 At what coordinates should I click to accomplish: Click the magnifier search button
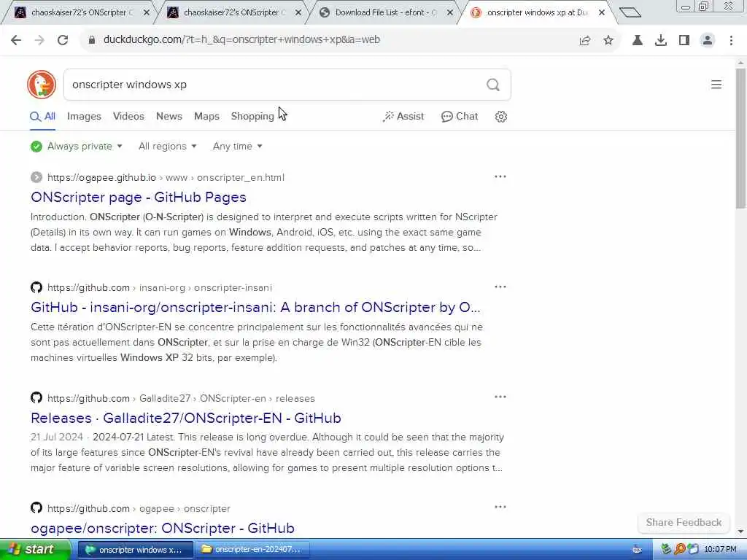click(x=493, y=85)
